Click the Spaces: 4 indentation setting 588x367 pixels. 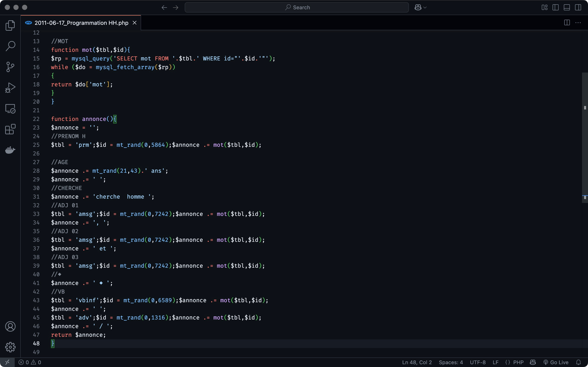pyautogui.click(x=451, y=362)
